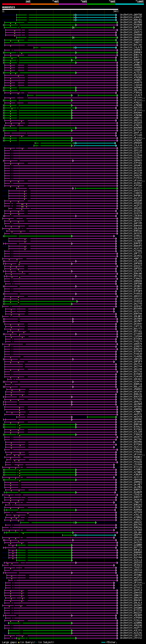146x644 pixels.
Task: Click the cyan ~100% legend color bar
Action: 130,4
